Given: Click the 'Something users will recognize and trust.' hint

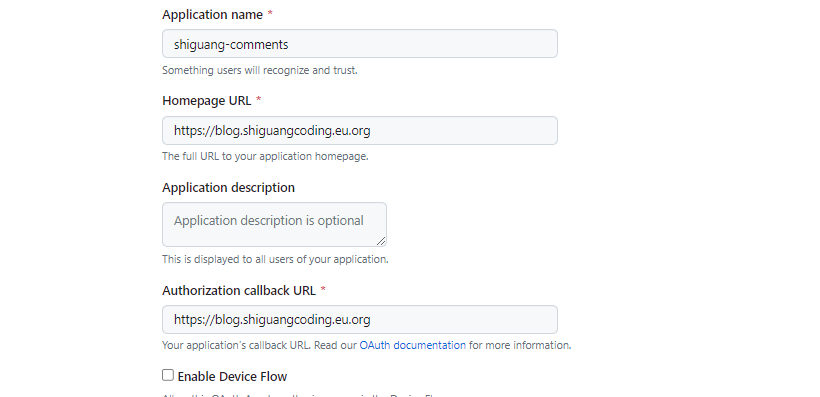Looking at the screenshot, I should [x=260, y=70].
